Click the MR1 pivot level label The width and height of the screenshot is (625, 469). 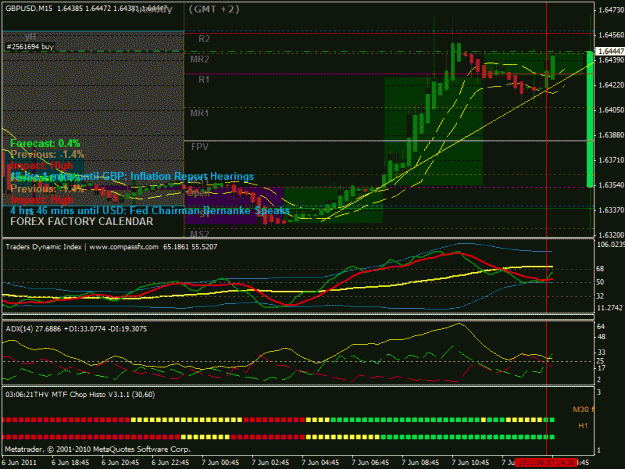(x=199, y=113)
